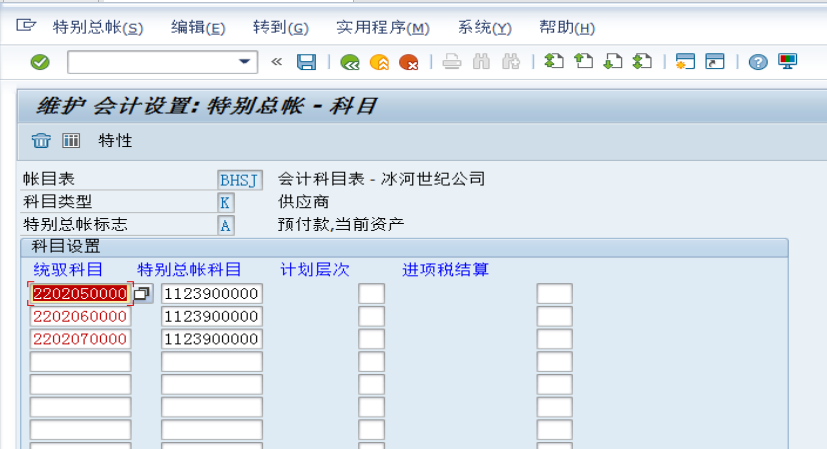The width and height of the screenshot is (827, 449).
Task: Go to First Page icon
Action: coord(554,62)
